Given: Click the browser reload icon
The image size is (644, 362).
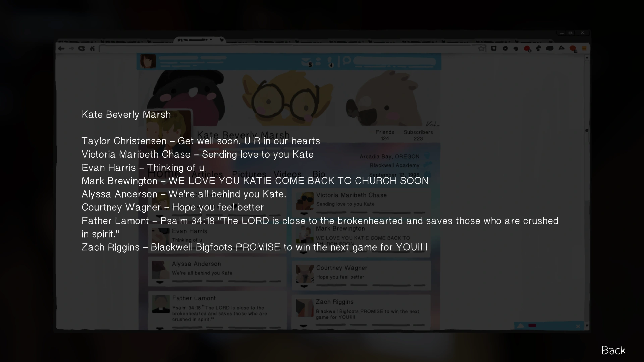Looking at the screenshot, I should coord(82,49).
